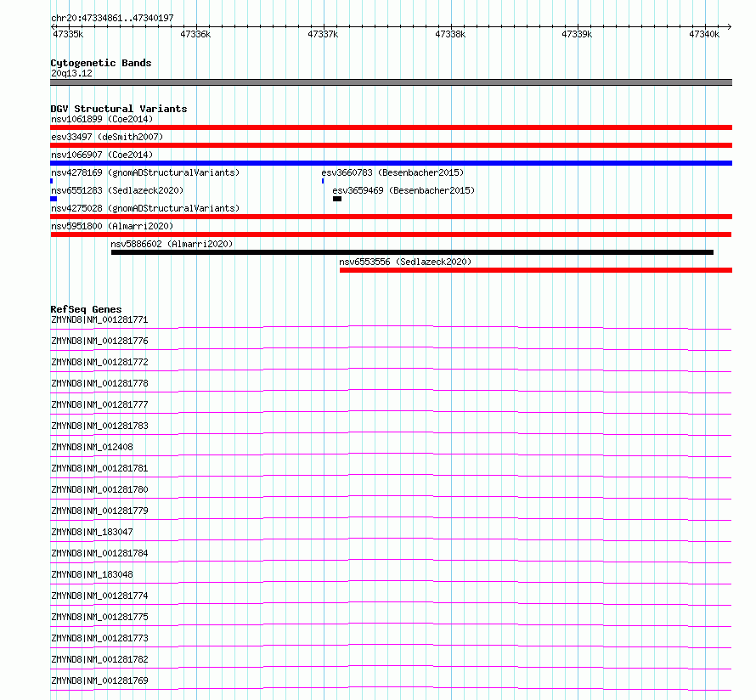Select transcript ZMYND8|NM_012408
The height and width of the screenshot is (700, 756).
92,447
